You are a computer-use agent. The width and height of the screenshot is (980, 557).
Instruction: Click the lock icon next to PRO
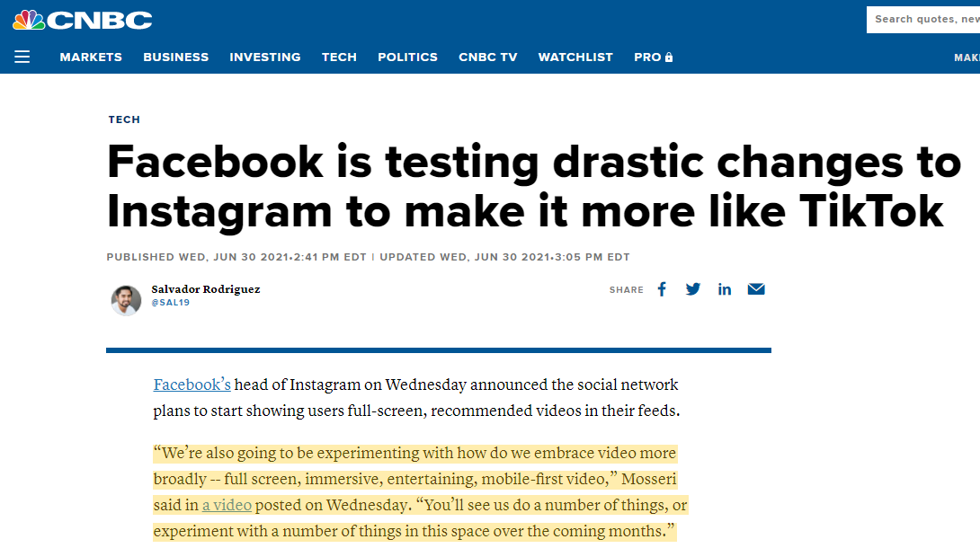667,57
